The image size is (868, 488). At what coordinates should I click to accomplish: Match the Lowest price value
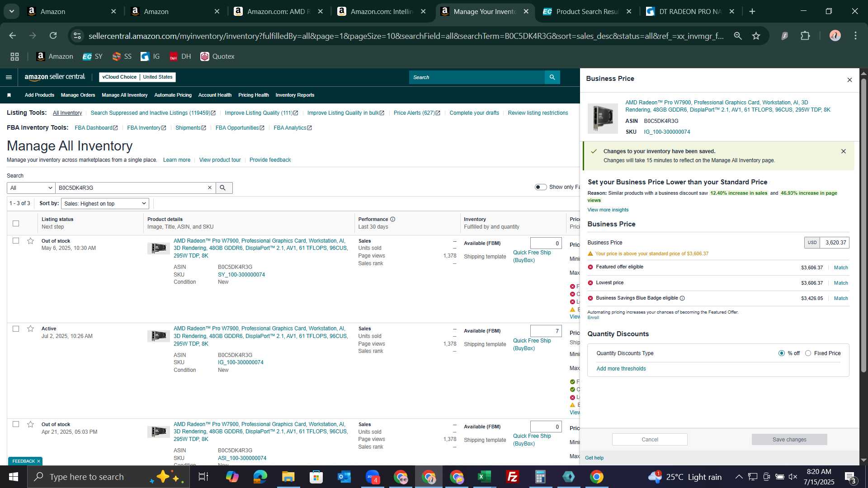pos(841,283)
